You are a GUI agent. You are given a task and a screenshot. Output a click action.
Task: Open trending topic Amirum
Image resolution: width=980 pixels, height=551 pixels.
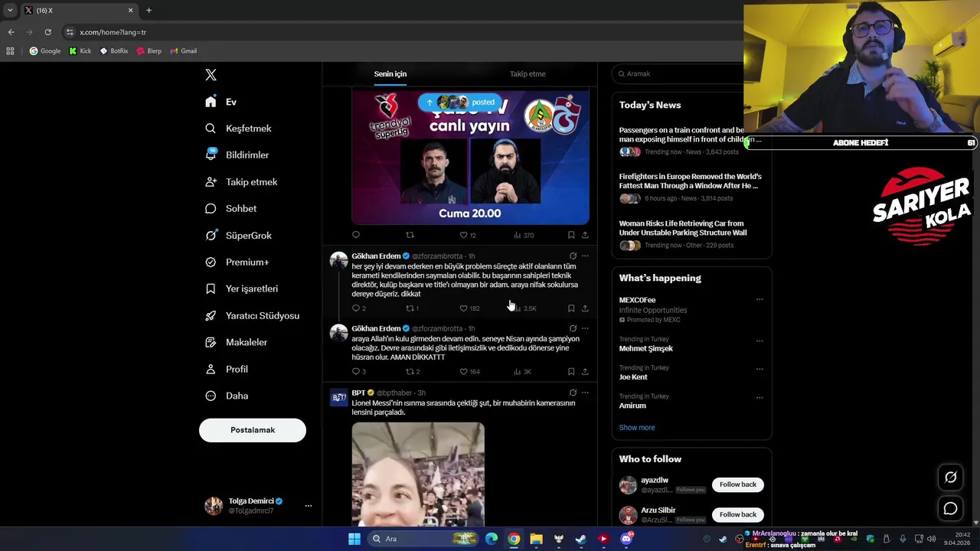coord(632,406)
